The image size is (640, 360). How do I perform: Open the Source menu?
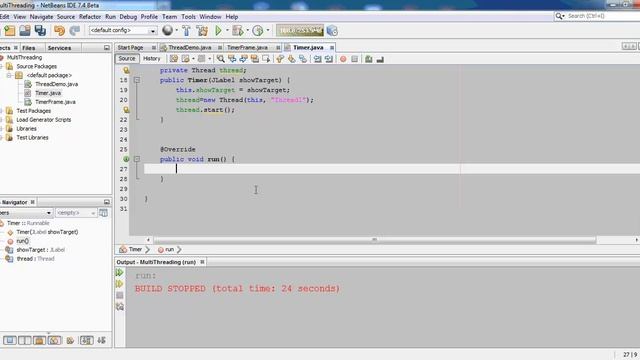[x=66, y=17]
